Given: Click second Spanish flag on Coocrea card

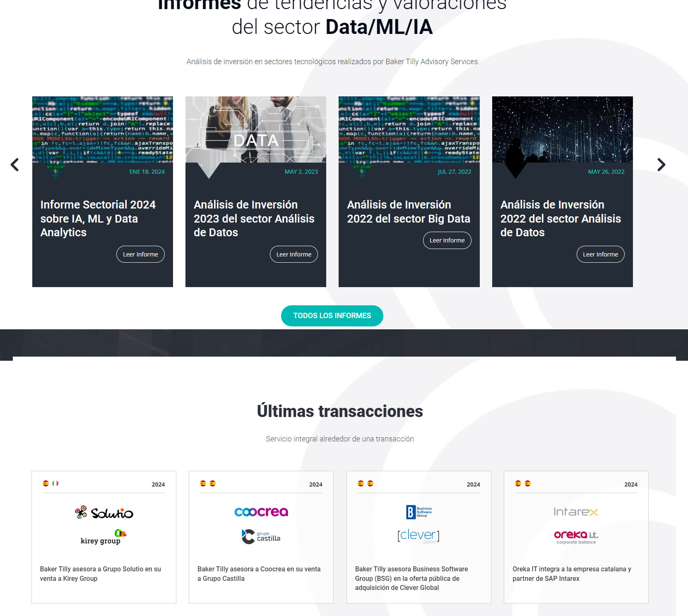Looking at the screenshot, I should tap(213, 483).
